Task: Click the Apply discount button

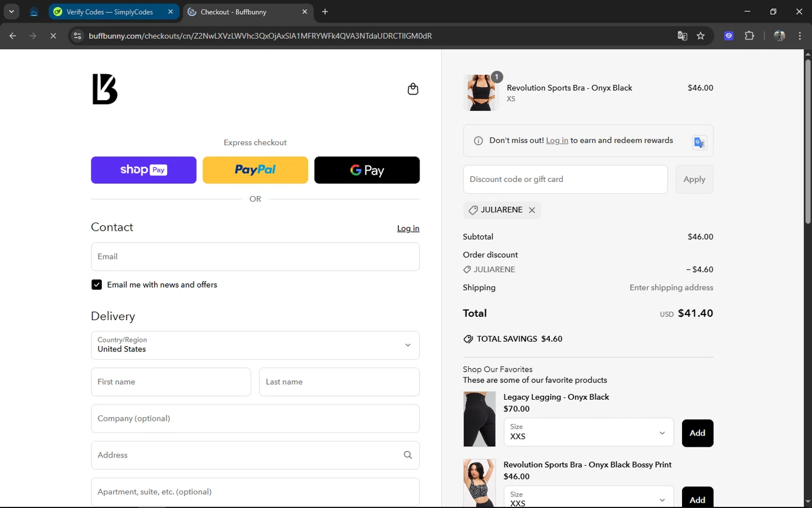Action: tap(695, 179)
